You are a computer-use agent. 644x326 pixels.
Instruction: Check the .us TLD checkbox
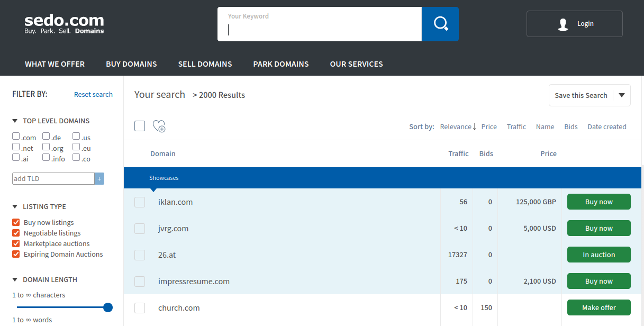pyautogui.click(x=76, y=137)
